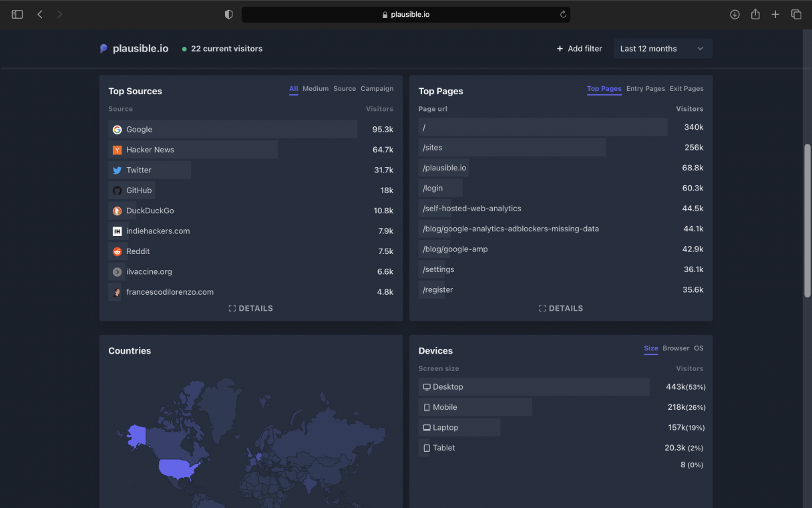Filter by the Mobile screen size row

[x=561, y=407]
